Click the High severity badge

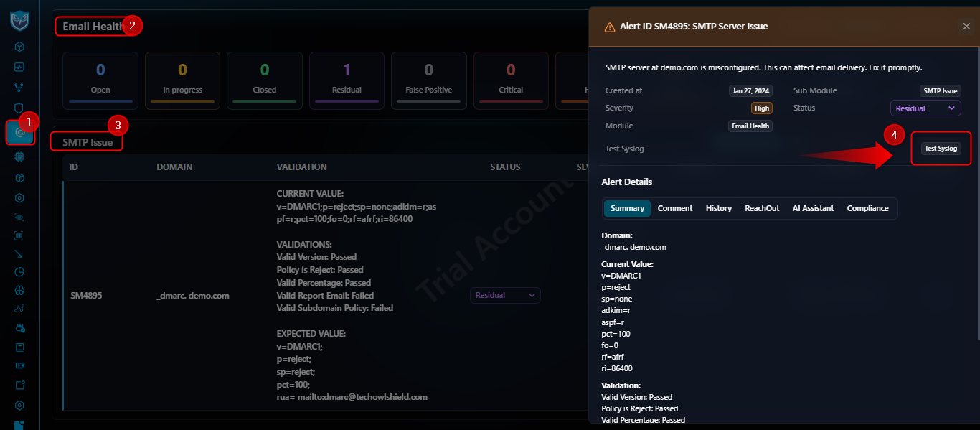click(x=762, y=108)
